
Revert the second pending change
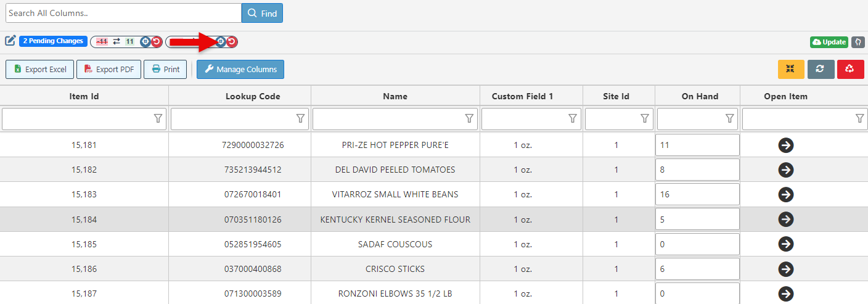pos(232,42)
